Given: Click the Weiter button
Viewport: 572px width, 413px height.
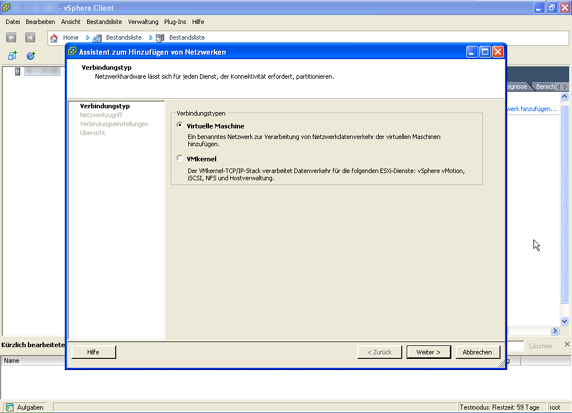Looking at the screenshot, I should pyautogui.click(x=428, y=352).
